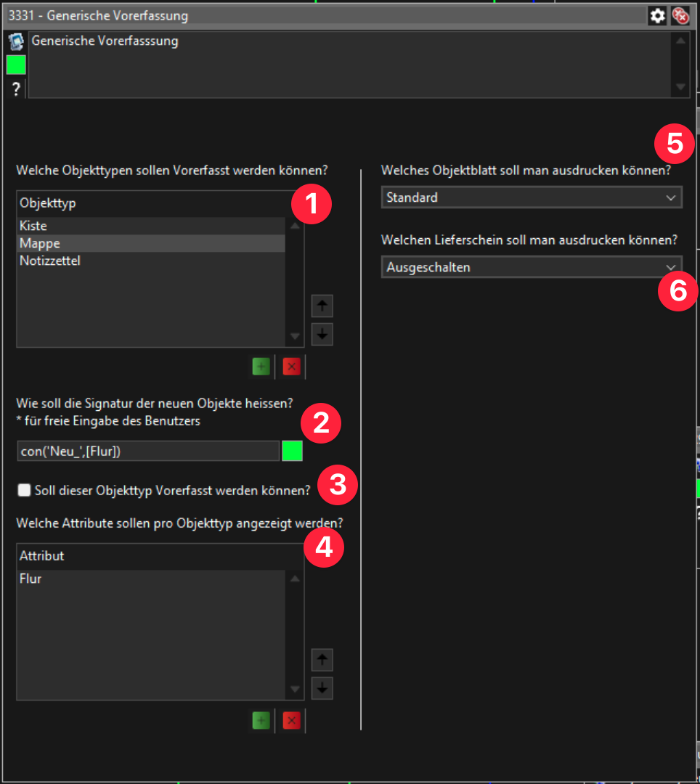Select Flur in the Attribut list
This screenshot has height=784, width=700.
[x=30, y=579]
